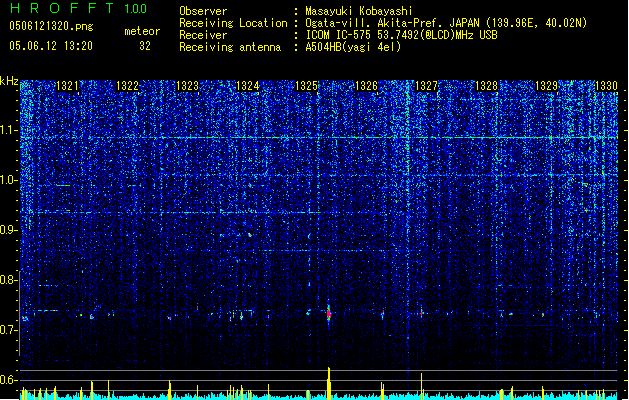Click the observer name Masayuki Kobayashi
Viewport: 629px width, 400px height.
359,11
